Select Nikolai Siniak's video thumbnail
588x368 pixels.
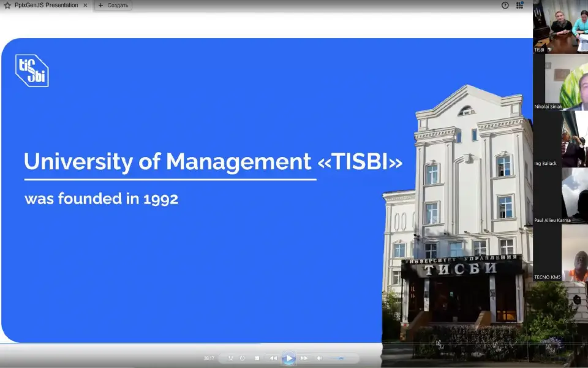[560, 82]
